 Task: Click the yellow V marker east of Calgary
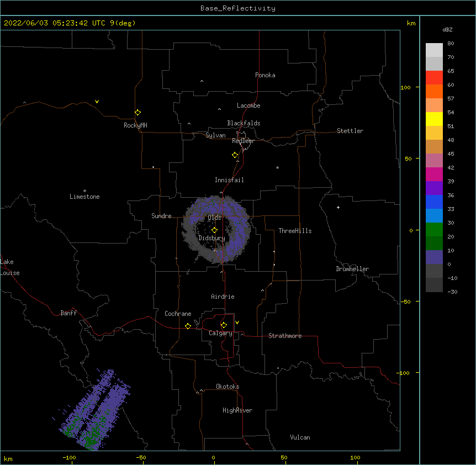tap(237, 323)
